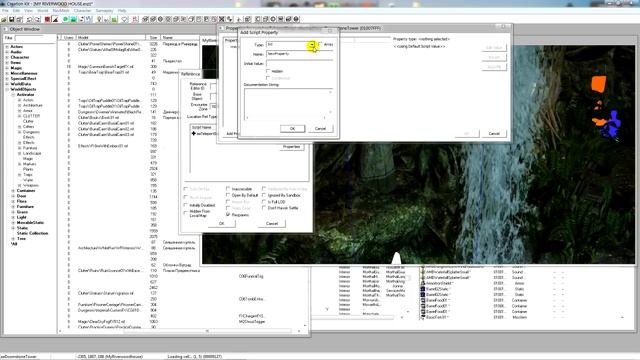640x360 pixels.
Task: Click the Undo toolbar icon
Action: (29, 19)
